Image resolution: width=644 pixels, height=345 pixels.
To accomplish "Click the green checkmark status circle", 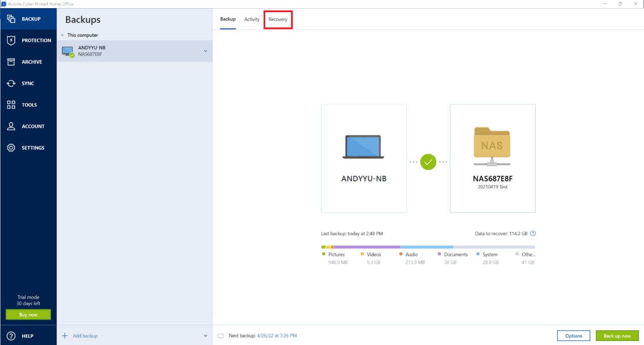I will click(428, 162).
